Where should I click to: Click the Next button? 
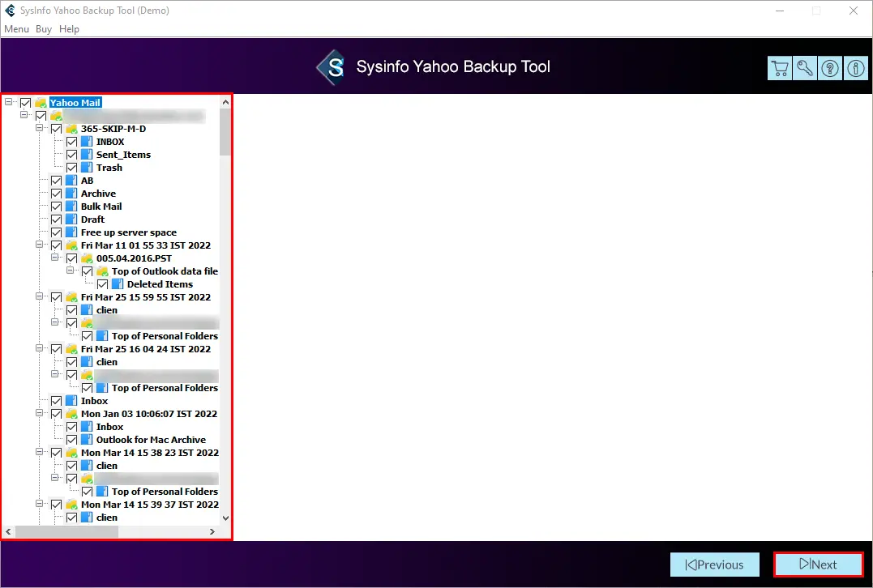(x=819, y=564)
